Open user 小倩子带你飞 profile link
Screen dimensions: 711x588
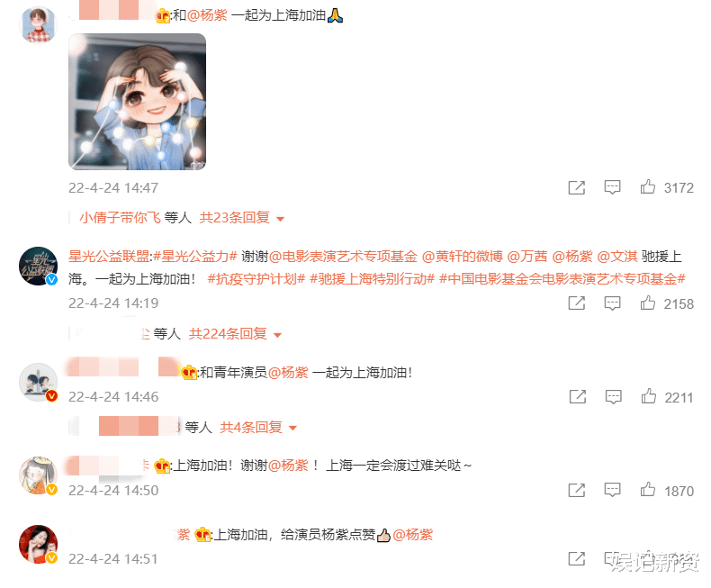click(x=121, y=218)
